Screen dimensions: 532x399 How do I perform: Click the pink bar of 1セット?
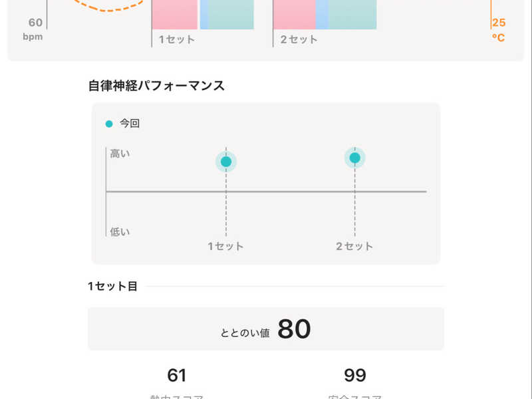(175, 15)
